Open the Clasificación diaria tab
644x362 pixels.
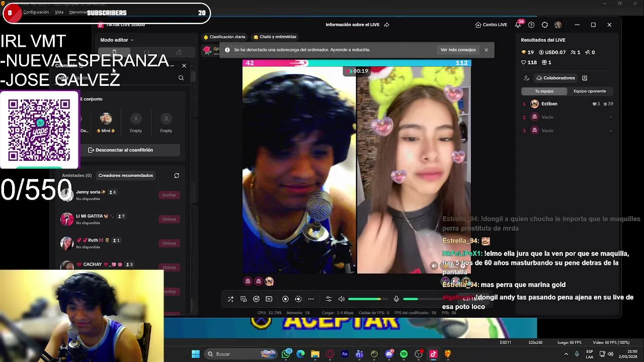[224, 37]
